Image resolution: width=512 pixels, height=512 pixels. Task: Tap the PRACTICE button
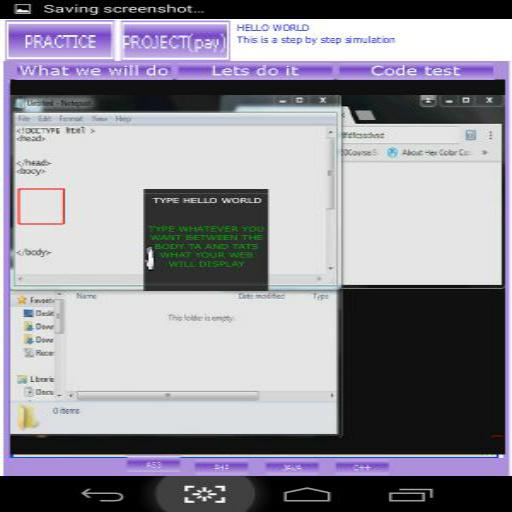(x=60, y=40)
